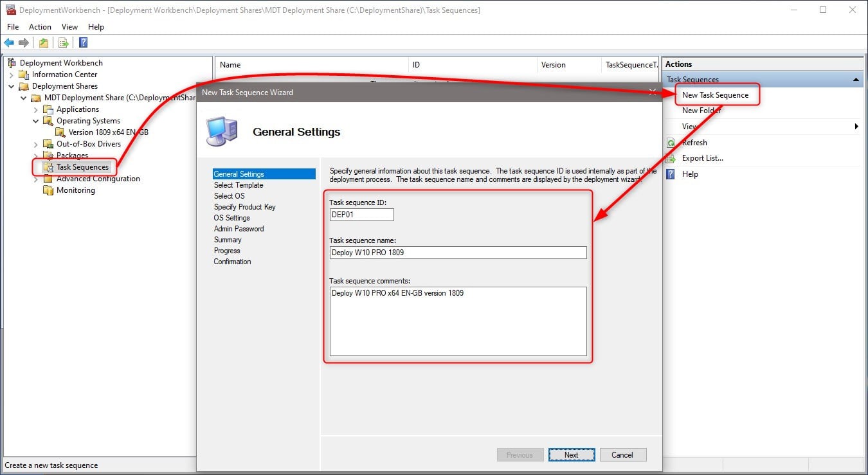Expand the Applications node

(36, 109)
